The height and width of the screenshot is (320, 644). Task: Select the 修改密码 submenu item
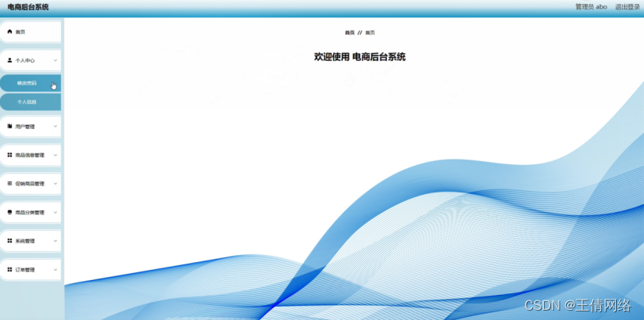[x=30, y=83]
